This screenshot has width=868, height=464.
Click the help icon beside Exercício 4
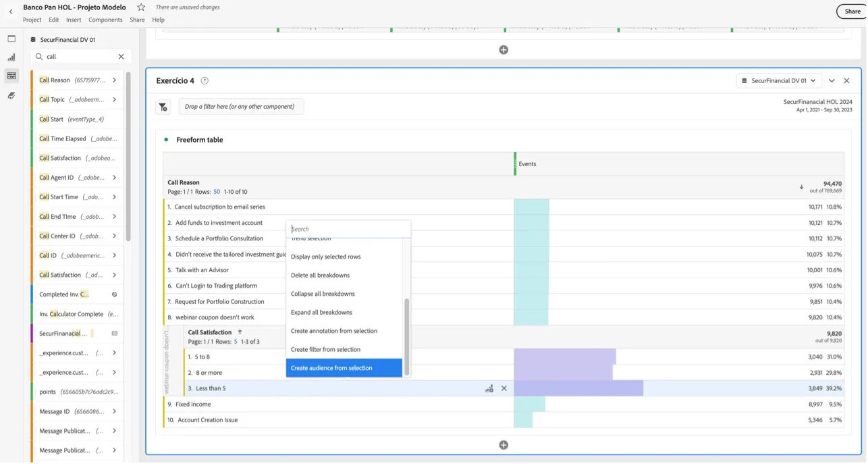(x=205, y=81)
